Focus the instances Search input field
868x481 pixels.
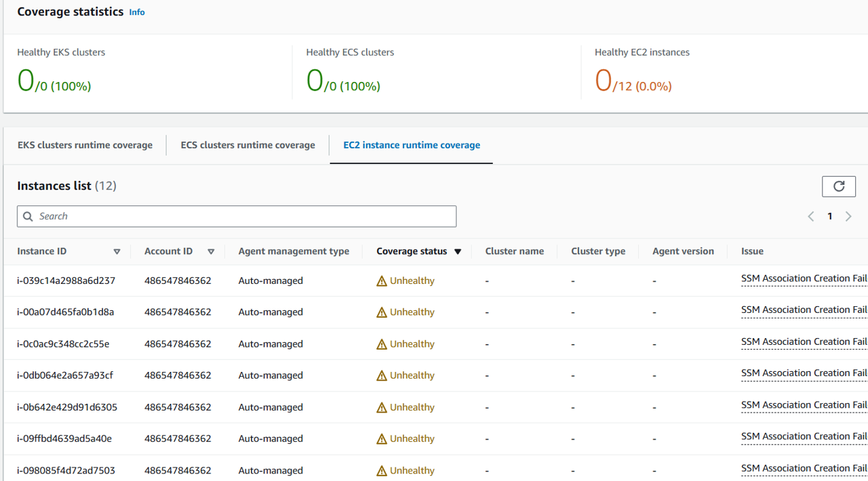(237, 216)
